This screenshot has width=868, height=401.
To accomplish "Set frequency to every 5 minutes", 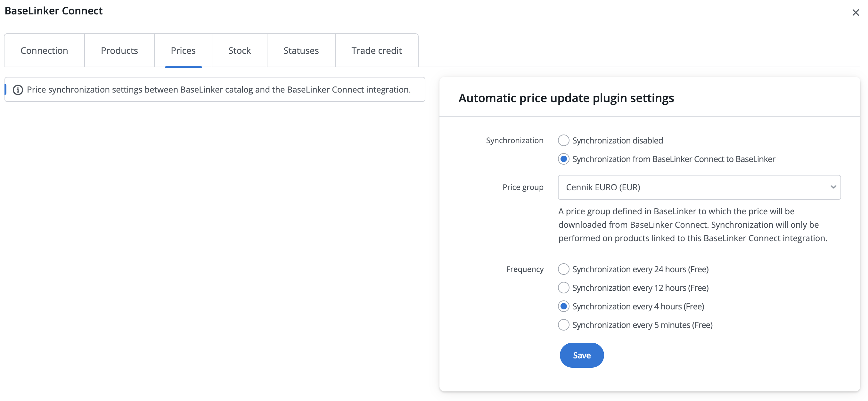I will tap(563, 325).
